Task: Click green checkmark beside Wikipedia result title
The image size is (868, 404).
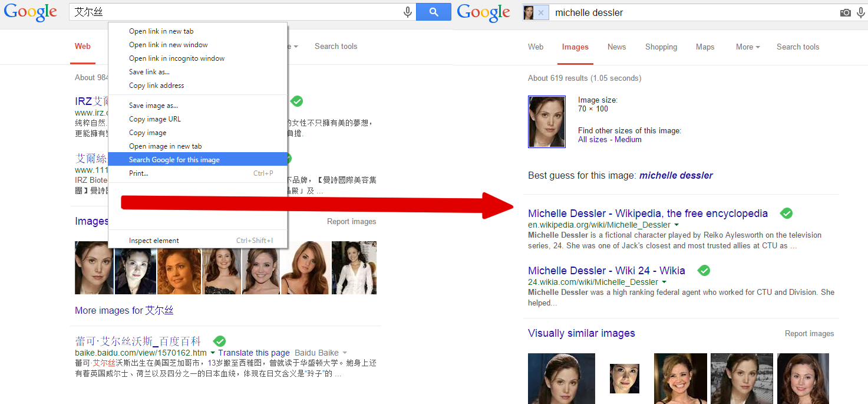Action: pos(786,214)
